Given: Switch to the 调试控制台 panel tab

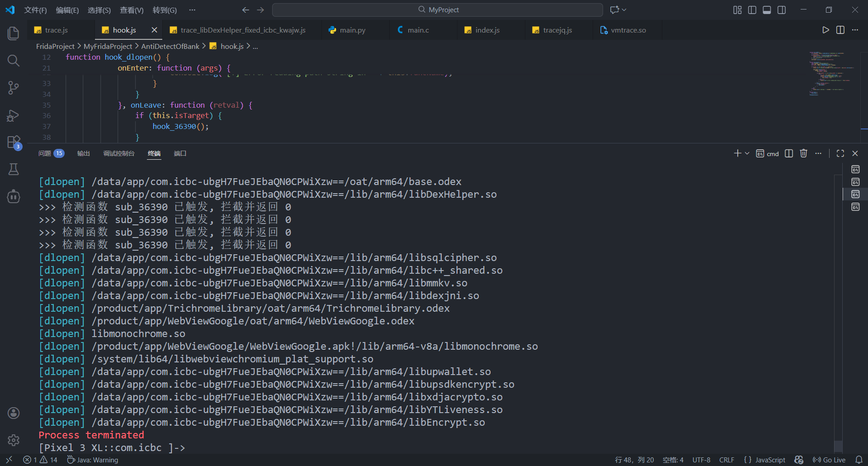Looking at the screenshot, I should click(x=119, y=153).
